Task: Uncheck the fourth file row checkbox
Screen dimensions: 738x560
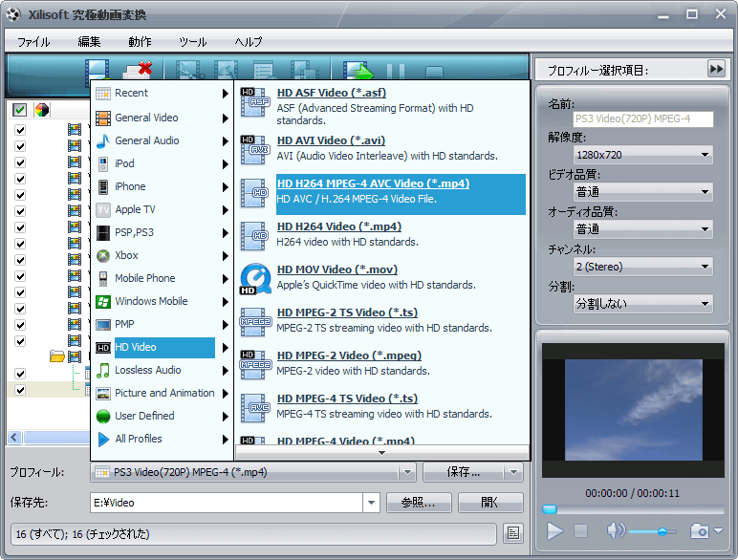Action: pos(20,179)
